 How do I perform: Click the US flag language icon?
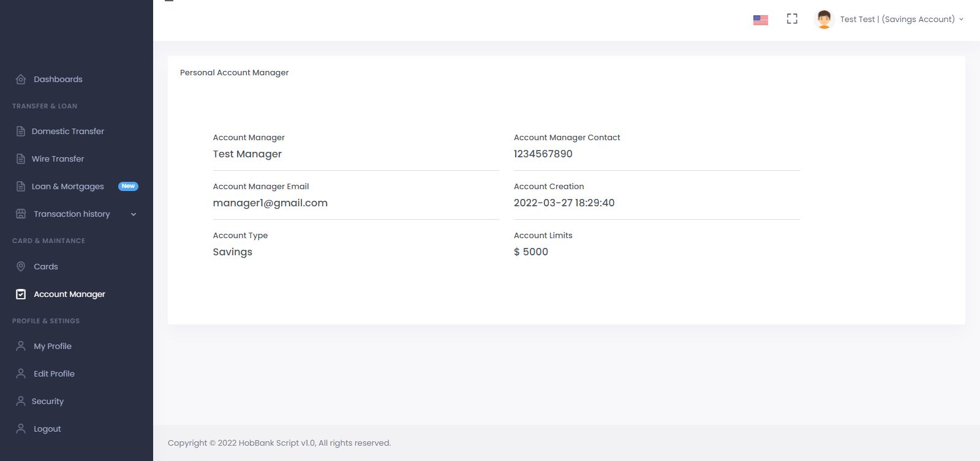pos(760,20)
